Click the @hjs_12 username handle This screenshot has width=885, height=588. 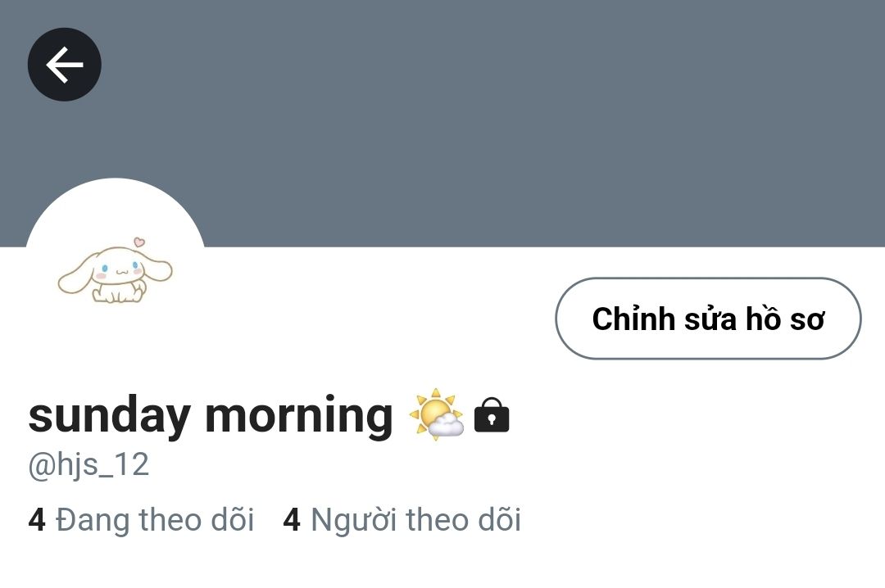pos(88,465)
